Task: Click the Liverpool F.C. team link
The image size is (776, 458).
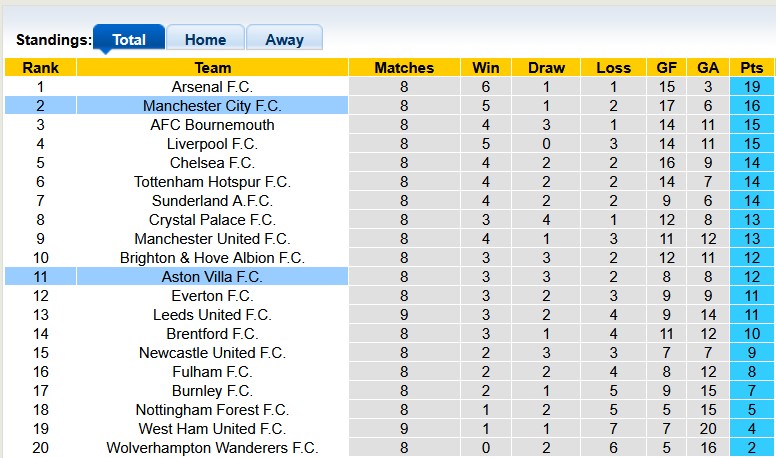Action: [x=212, y=144]
